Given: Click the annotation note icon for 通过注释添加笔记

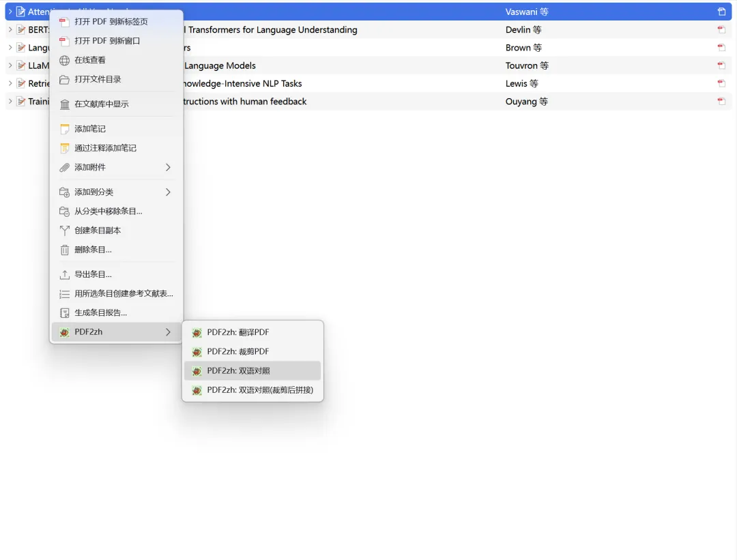Looking at the screenshot, I should click(64, 149).
